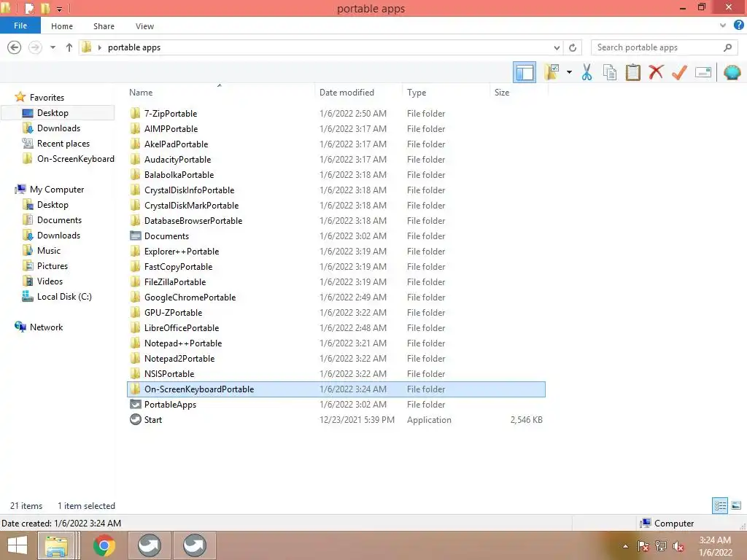Expand the address bar breadcrumb arrow before portable apps
The width and height of the screenshot is (747, 560).
(x=99, y=47)
